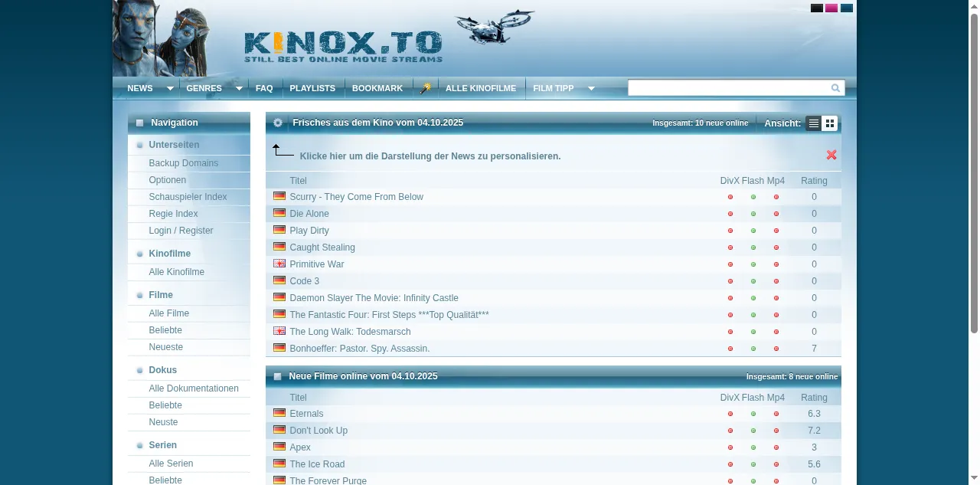The width and height of the screenshot is (980, 485).
Task: Open Alle Dokumentationen in sidebar
Action: point(194,388)
